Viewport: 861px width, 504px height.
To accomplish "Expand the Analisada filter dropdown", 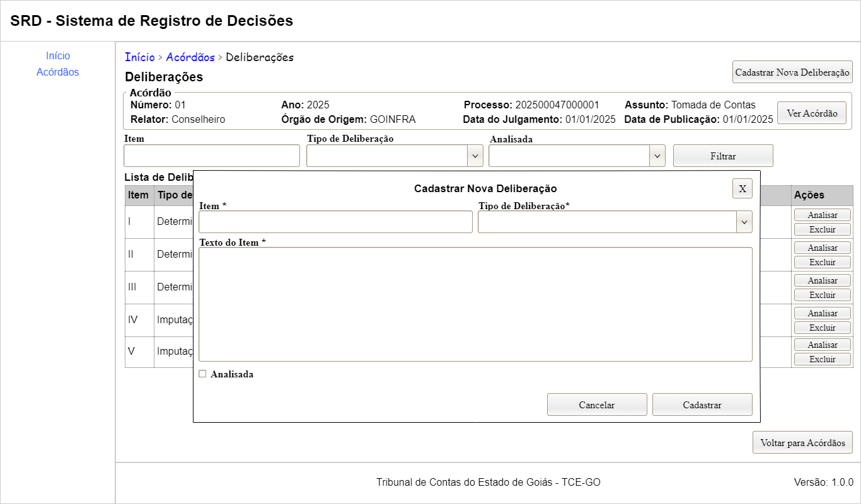I will [577, 156].
